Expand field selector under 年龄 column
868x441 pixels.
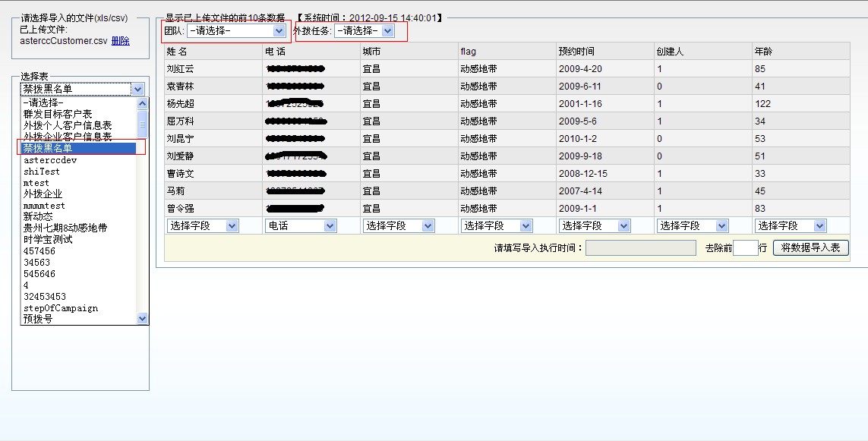click(x=790, y=225)
